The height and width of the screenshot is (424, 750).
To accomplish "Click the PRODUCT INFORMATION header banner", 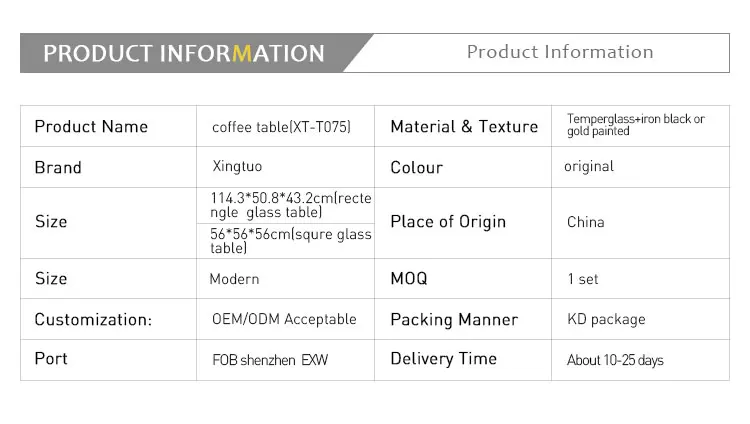I will click(x=184, y=53).
